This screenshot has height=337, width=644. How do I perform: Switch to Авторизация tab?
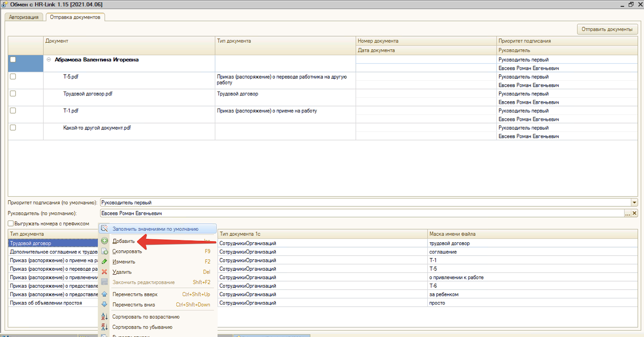tap(24, 17)
